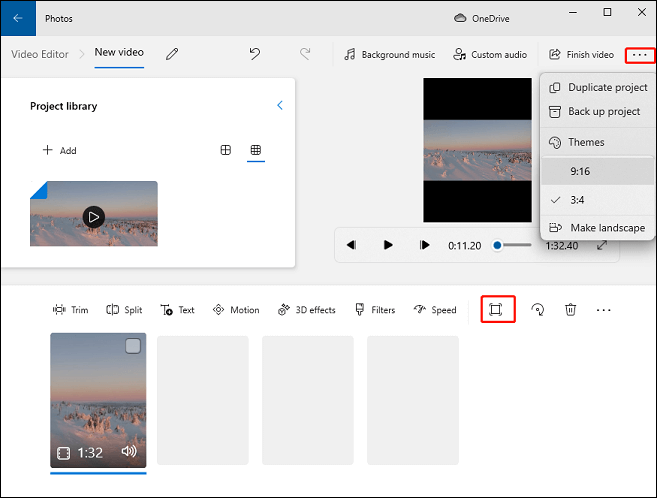Viewport: 657px width, 498px height.
Task: Choose Make landscape
Action: 598,228
